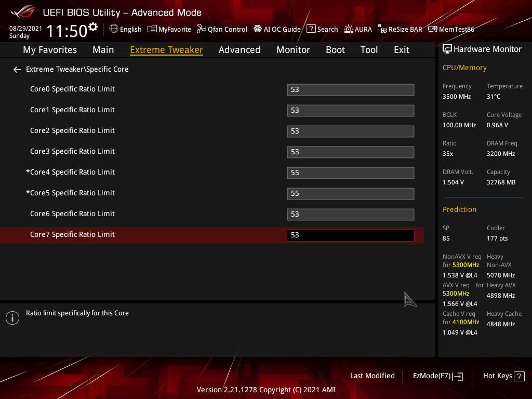Launch MemTest86 icon
Viewport: 532px width, 399px height.
tap(433, 29)
